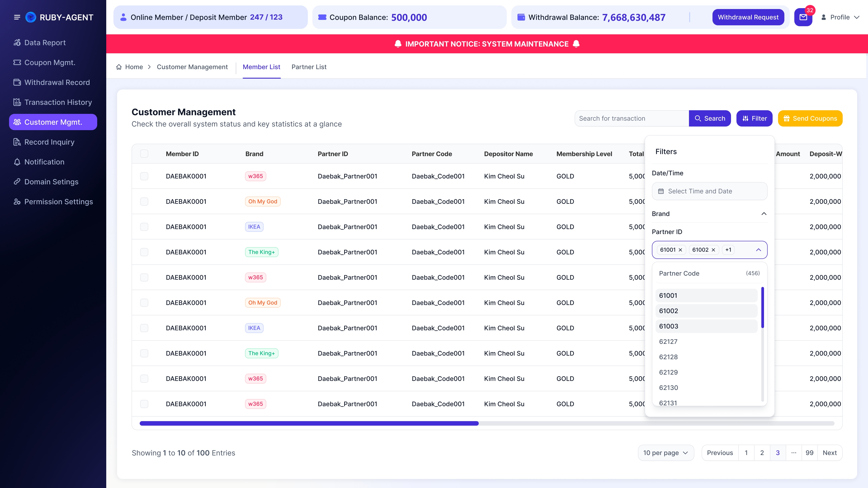This screenshot has width=868, height=488.
Task: Check the last row w365 checkbox
Action: coord(144,404)
